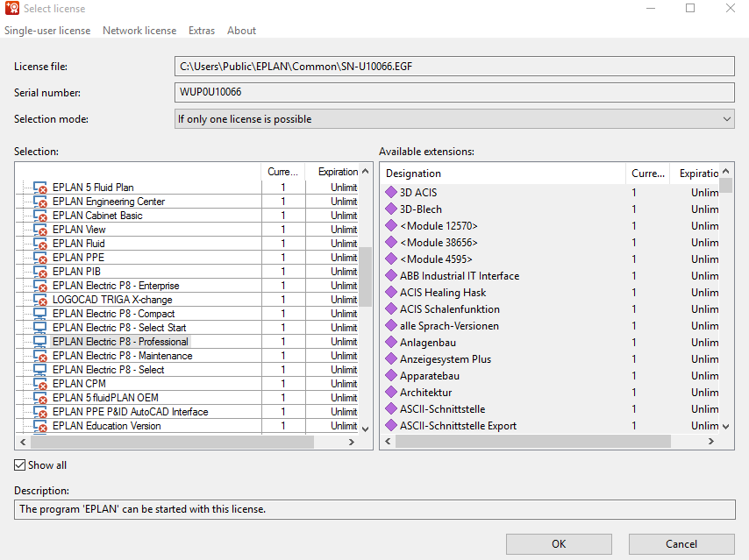Image resolution: width=749 pixels, height=560 pixels.
Task: Click the Cancel button
Action: [x=681, y=543]
